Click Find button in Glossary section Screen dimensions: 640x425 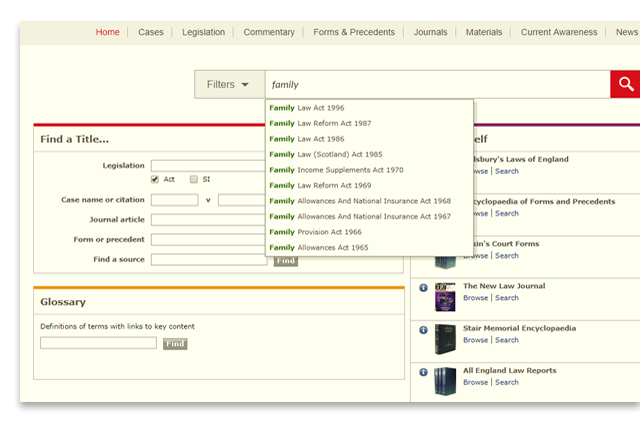point(175,343)
